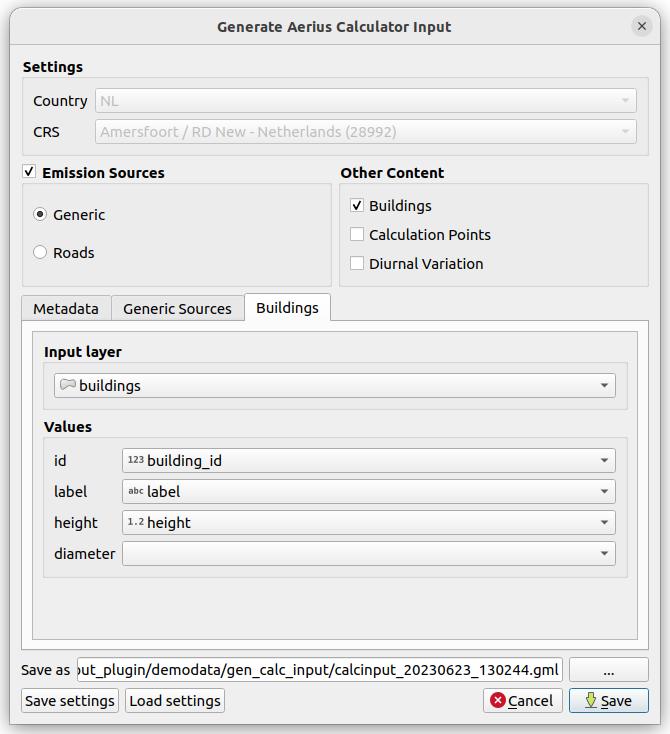Select the Buildings tab
The width and height of the screenshot is (670, 734).
(x=287, y=308)
